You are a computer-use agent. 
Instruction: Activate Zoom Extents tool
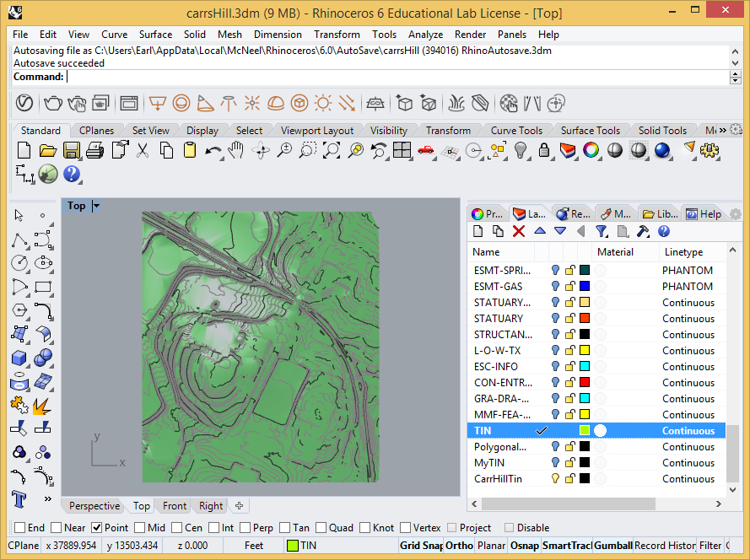(x=332, y=151)
